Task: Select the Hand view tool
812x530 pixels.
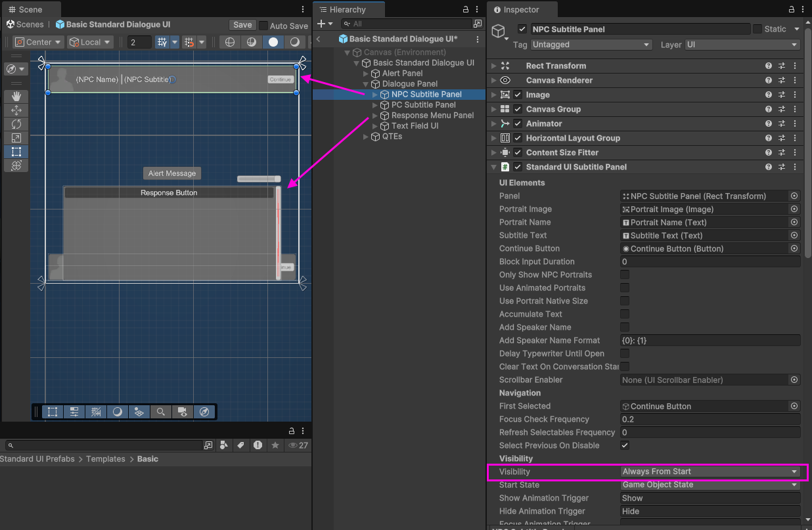Action: pyautogui.click(x=16, y=96)
